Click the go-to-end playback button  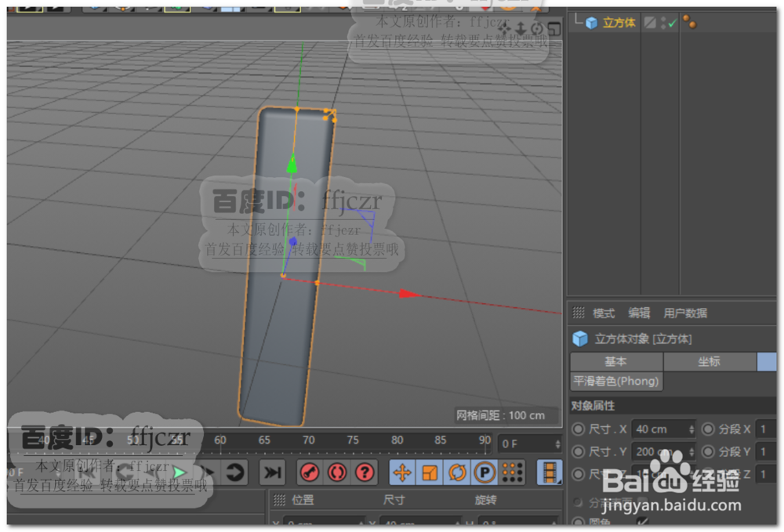click(273, 472)
